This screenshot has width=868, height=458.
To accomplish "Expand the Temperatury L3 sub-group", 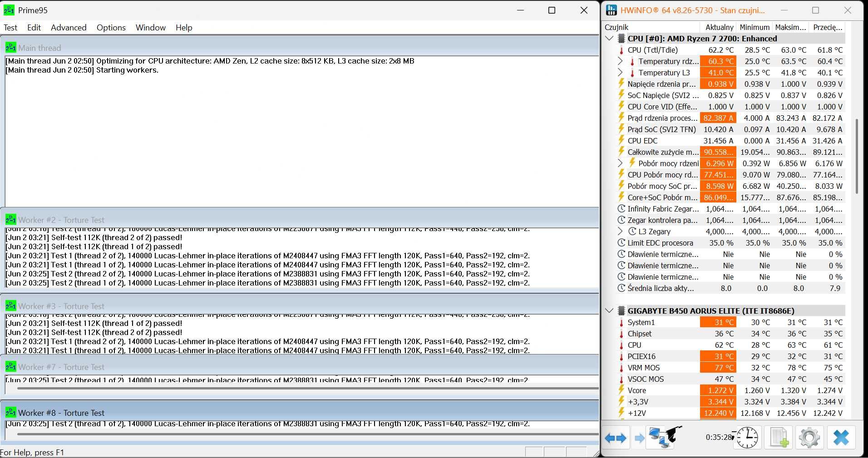I will tap(621, 72).
